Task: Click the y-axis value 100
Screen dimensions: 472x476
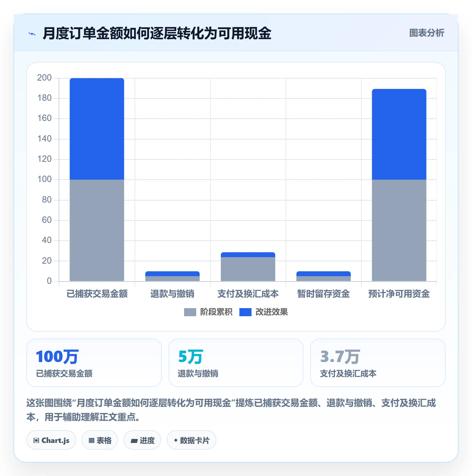Action: [x=44, y=179]
